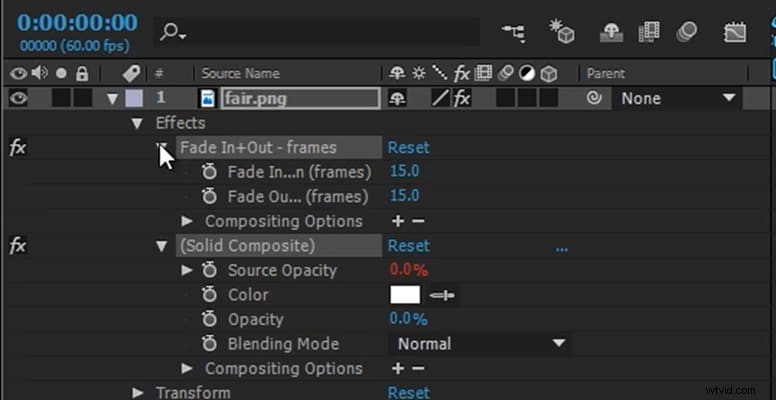Click Fade In value 15.0

pos(404,171)
